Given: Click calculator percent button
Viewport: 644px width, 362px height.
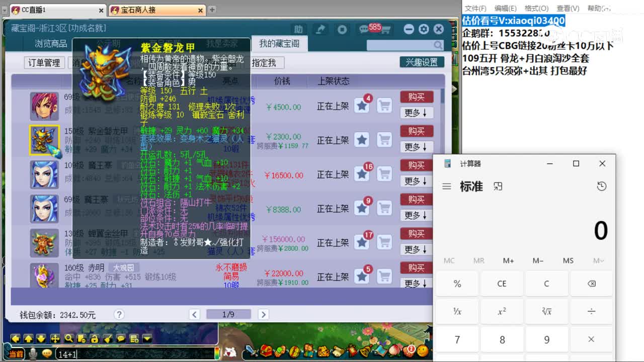Looking at the screenshot, I should point(457,284).
